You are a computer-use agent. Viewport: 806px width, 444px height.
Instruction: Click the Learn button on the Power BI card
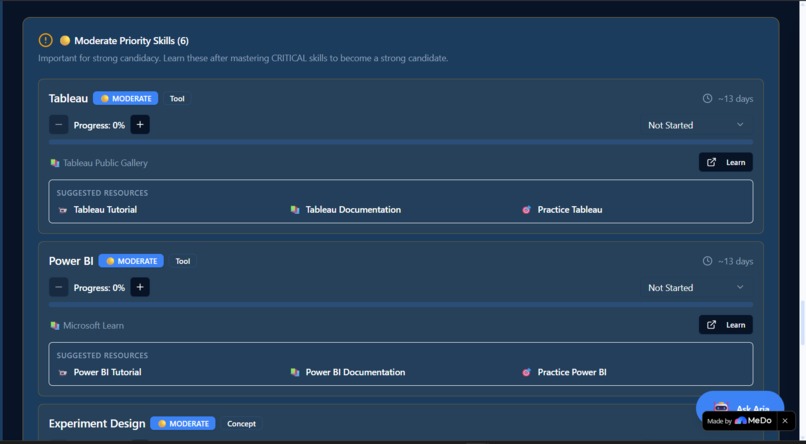pos(726,325)
